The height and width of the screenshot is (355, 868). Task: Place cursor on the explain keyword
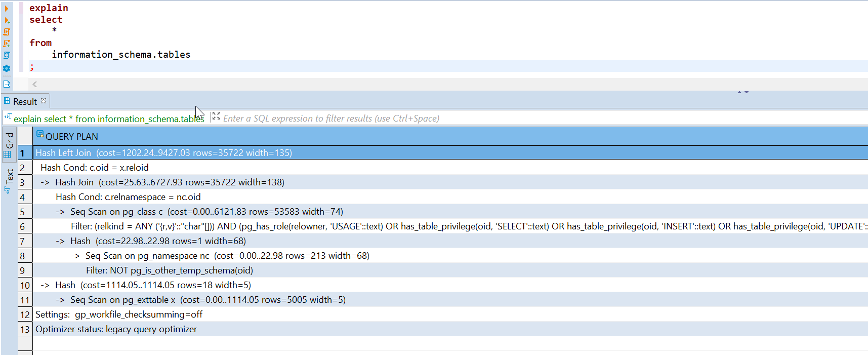tap(49, 8)
